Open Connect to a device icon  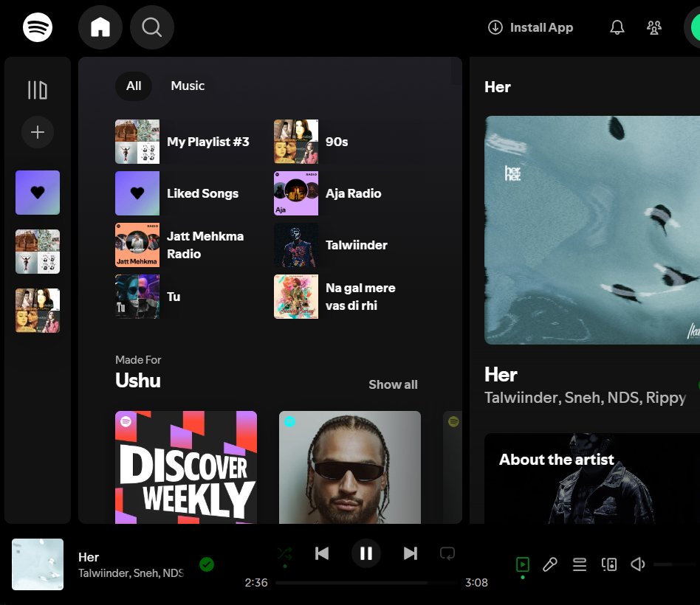click(x=609, y=564)
